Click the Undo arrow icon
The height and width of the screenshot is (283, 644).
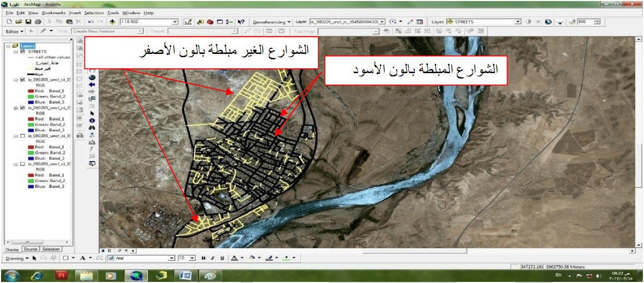tap(90, 22)
